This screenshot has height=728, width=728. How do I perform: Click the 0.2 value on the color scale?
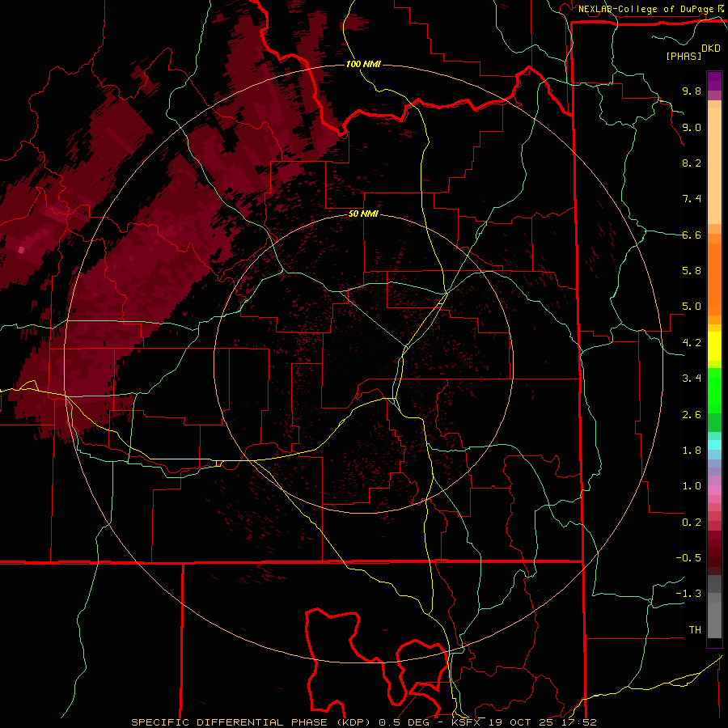click(x=692, y=523)
